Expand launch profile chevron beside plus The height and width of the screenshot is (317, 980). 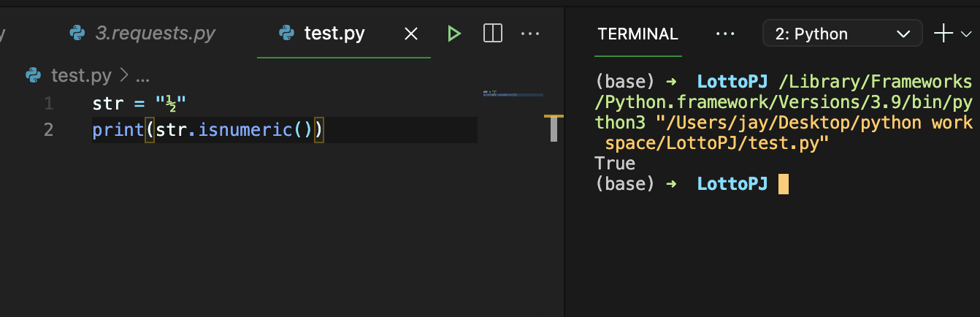(x=966, y=34)
